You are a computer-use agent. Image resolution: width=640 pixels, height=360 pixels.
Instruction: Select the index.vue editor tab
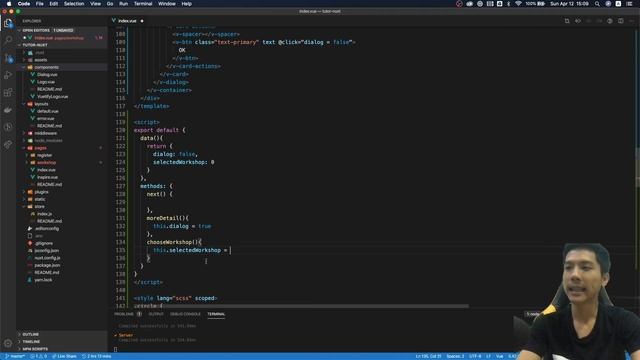tap(127, 21)
